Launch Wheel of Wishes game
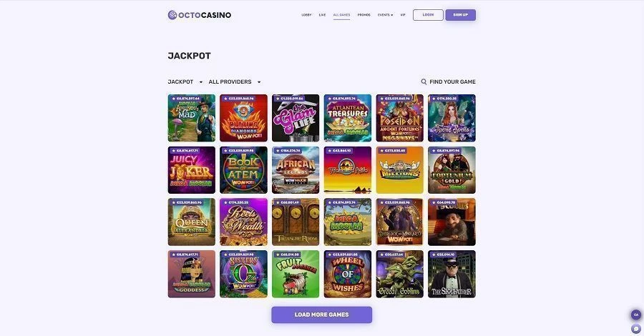This screenshot has height=336, width=644. click(x=348, y=274)
